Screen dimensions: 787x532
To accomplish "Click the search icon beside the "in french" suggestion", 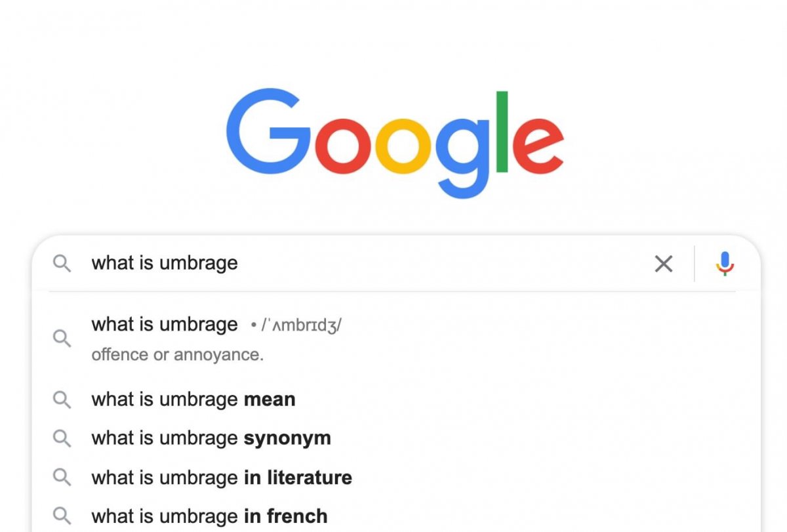I will pyautogui.click(x=62, y=516).
